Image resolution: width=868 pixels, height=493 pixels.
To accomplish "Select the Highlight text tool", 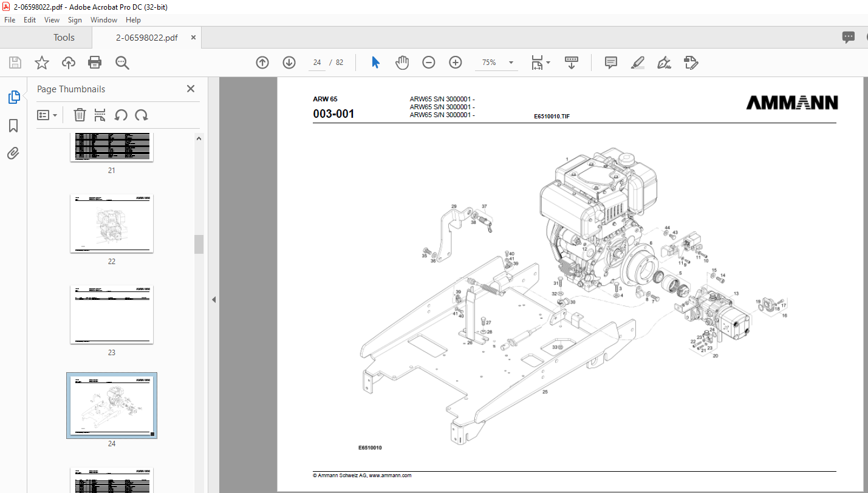I will [x=638, y=63].
